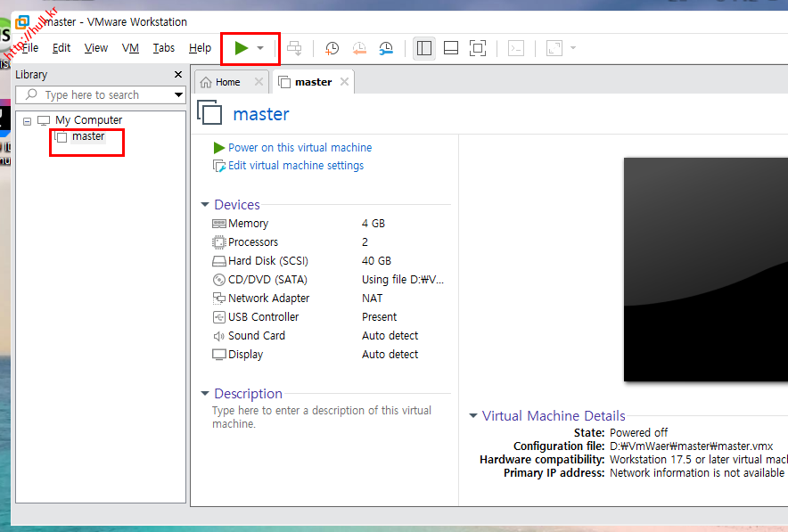Click Edit virtual machine settings link
This screenshot has width=788, height=532.
tap(296, 166)
